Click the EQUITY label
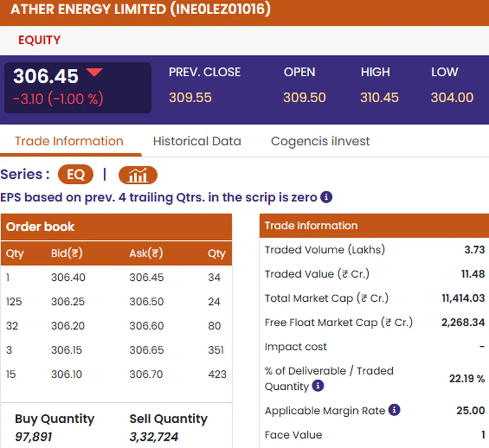 (x=40, y=40)
